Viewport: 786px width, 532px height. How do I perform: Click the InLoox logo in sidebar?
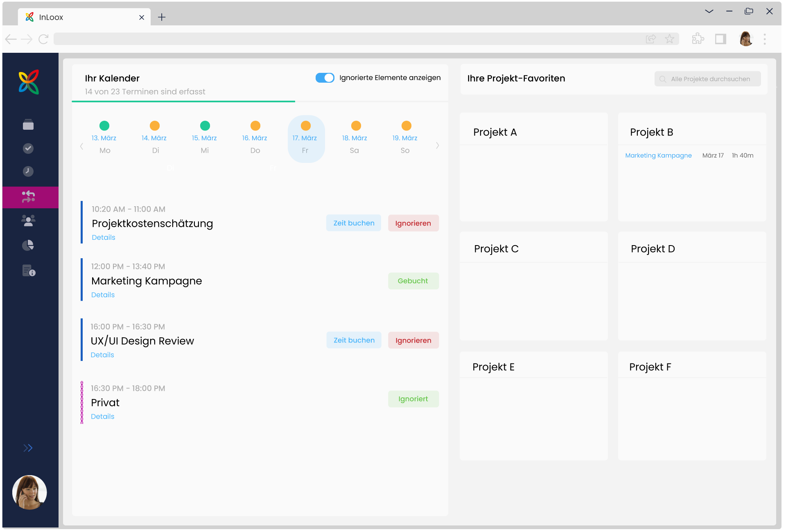pos(29,82)
